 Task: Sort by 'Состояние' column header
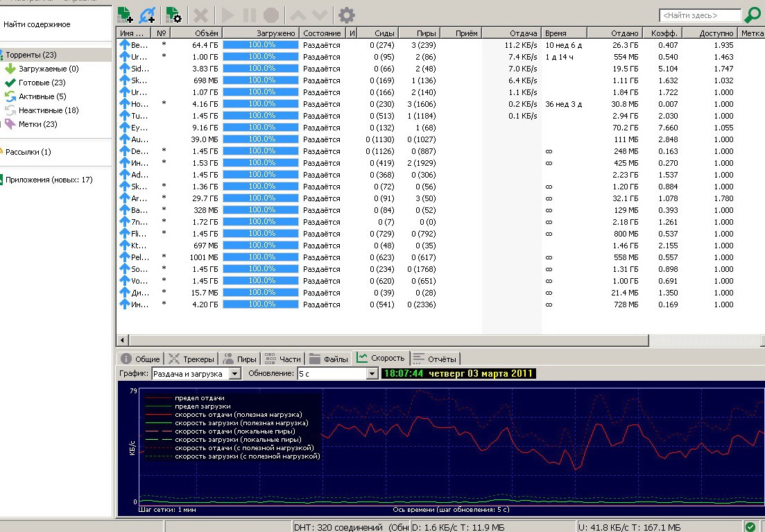click(x=322, y=33)
